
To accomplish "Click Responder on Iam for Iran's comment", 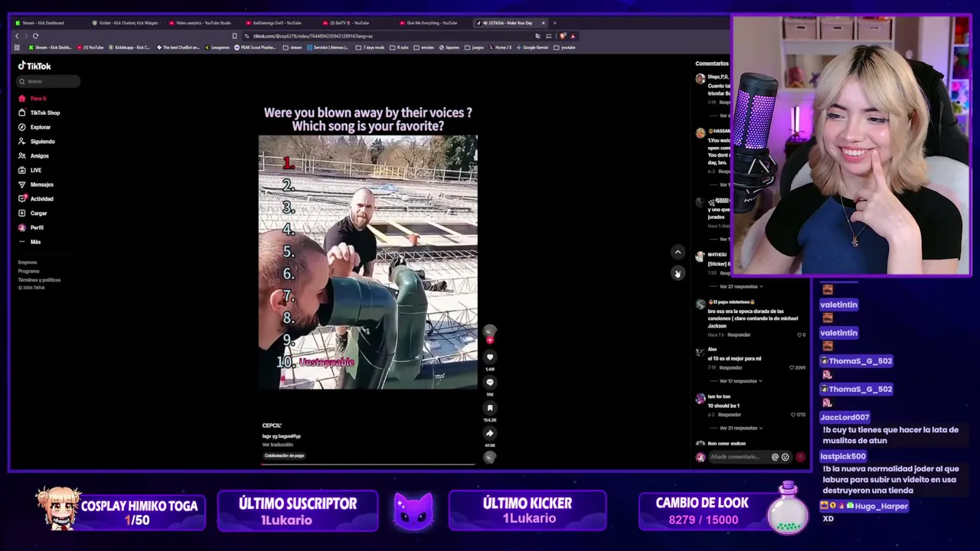I will pos(730,415).
